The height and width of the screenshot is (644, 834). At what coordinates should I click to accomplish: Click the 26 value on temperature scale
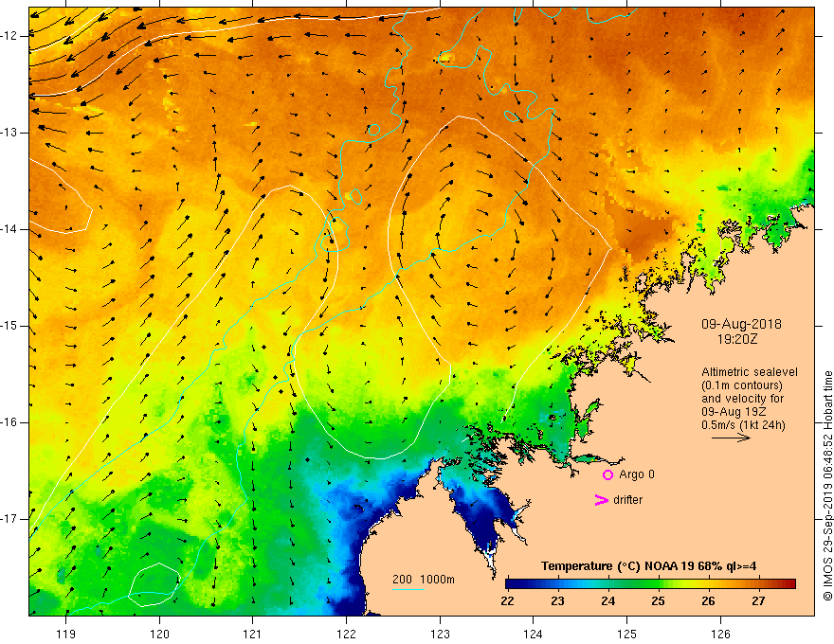point(708,601)
